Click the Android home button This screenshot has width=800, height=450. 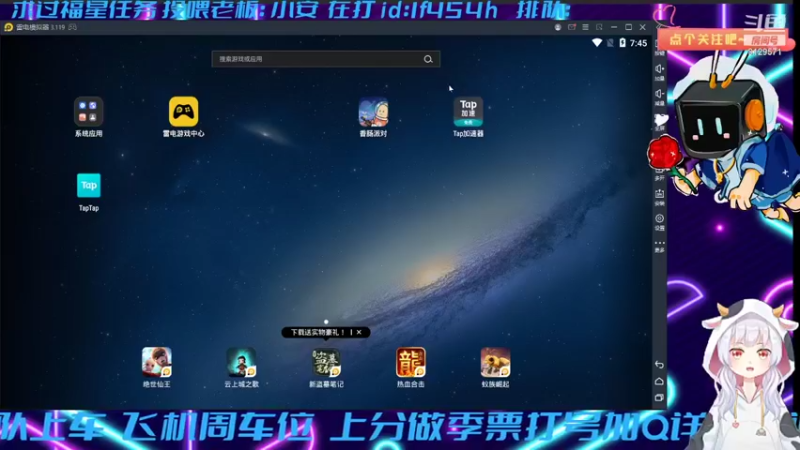[x=659, y=381]
